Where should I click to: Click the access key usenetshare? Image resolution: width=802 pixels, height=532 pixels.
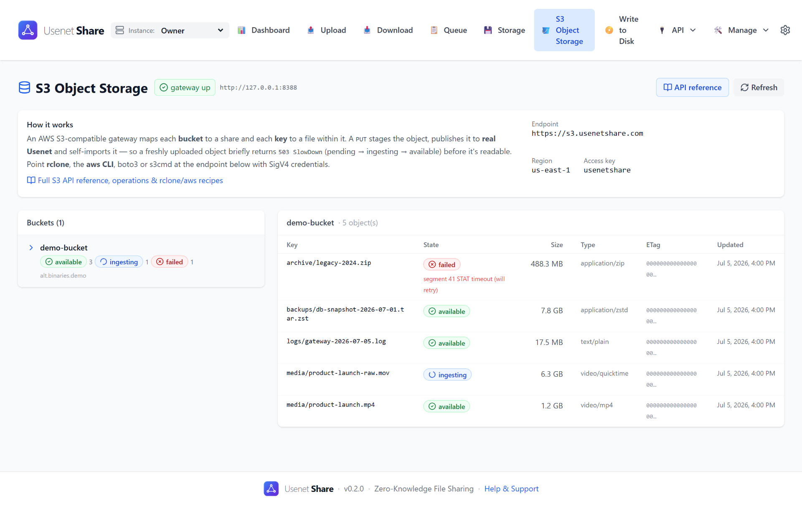[607, 170]
